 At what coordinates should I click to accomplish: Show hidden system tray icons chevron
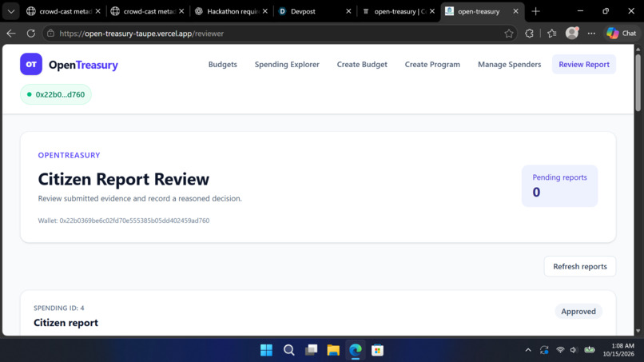528,350
